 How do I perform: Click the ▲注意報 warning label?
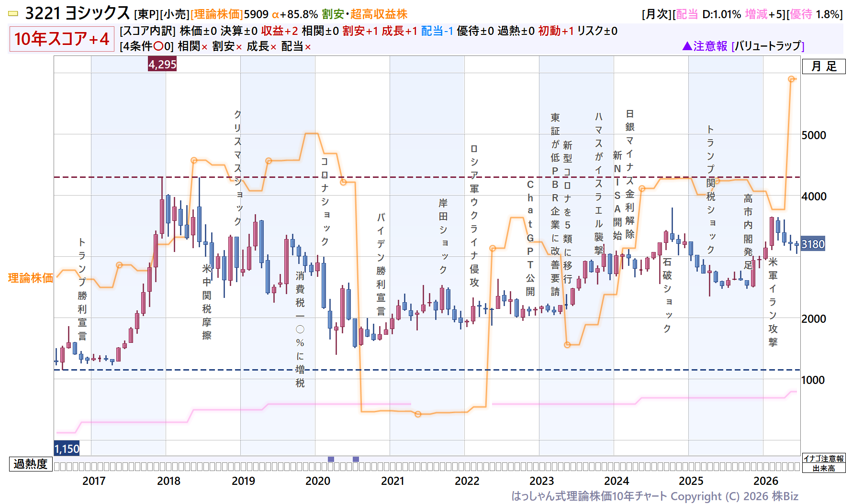(x=705, y=46)
